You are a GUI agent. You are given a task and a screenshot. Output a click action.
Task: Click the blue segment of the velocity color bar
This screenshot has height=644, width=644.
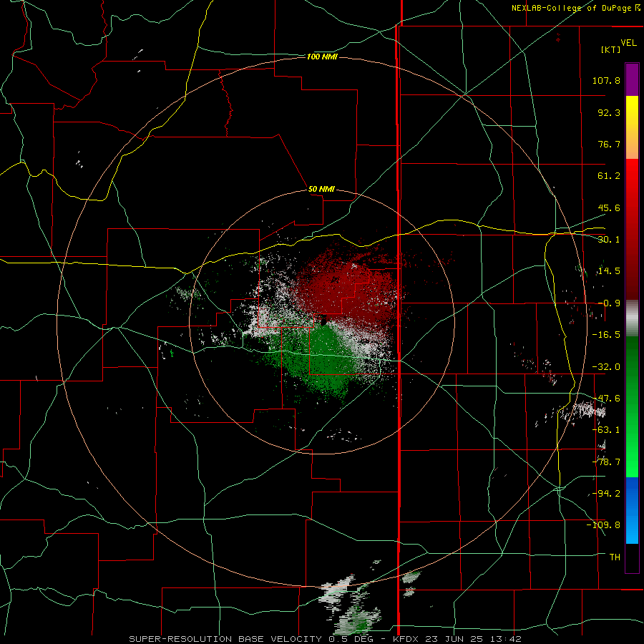(632, 510)
